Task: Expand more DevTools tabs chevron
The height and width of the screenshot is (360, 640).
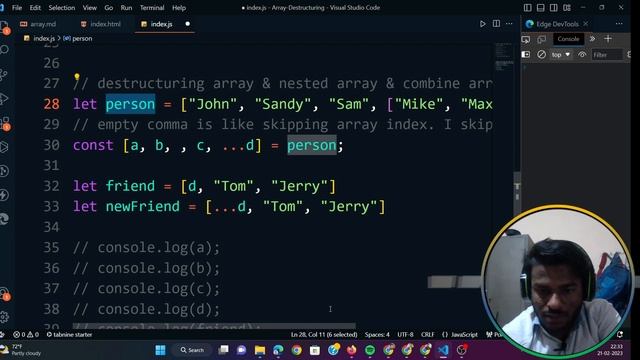Action: [592, 39]
